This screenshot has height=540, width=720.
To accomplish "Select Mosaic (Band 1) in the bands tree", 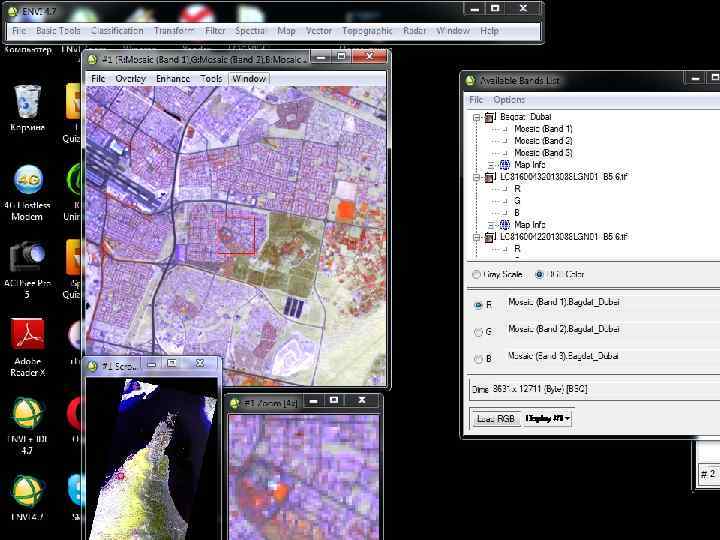I will pos(543,129).
